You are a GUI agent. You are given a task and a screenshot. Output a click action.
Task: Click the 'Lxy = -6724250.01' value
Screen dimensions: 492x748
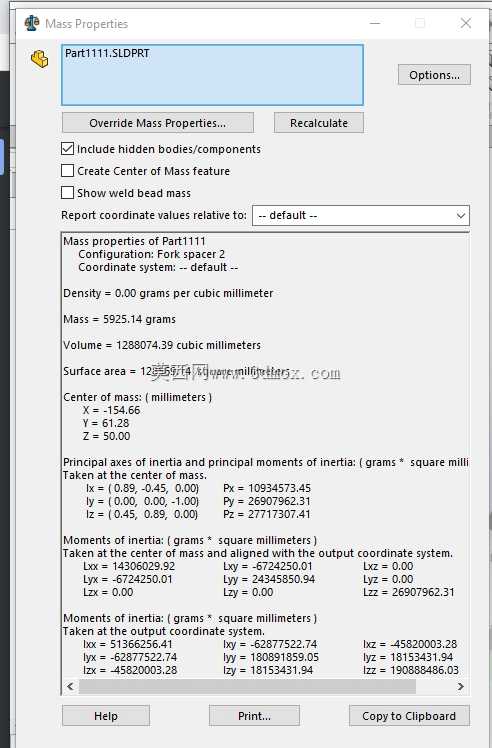coord(267,566)
